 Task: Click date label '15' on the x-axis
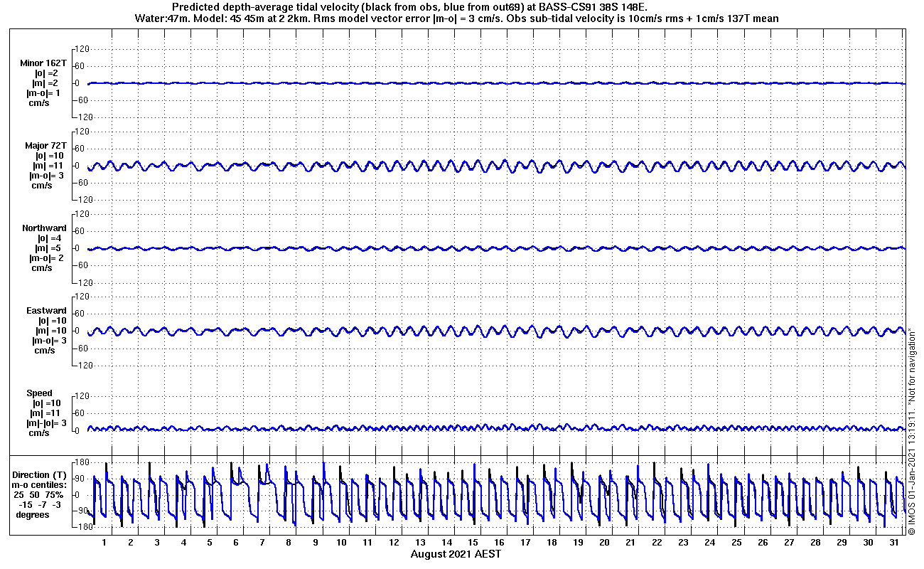pos(473,543)
